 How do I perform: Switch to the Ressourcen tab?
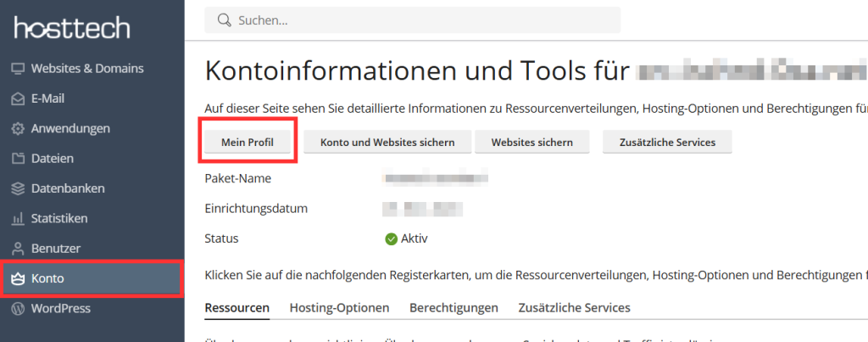(237, 307)
